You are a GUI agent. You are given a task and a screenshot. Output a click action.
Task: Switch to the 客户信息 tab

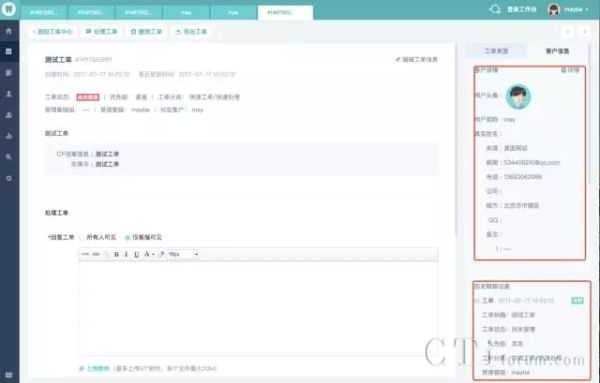[x=557, y=51]
